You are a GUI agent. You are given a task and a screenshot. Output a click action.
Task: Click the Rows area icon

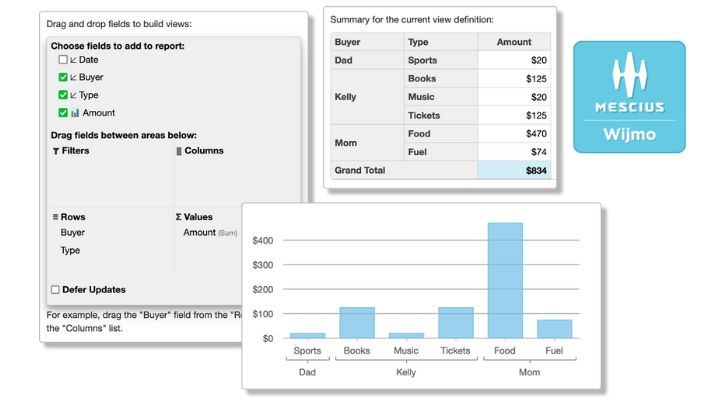click(55, 217)
